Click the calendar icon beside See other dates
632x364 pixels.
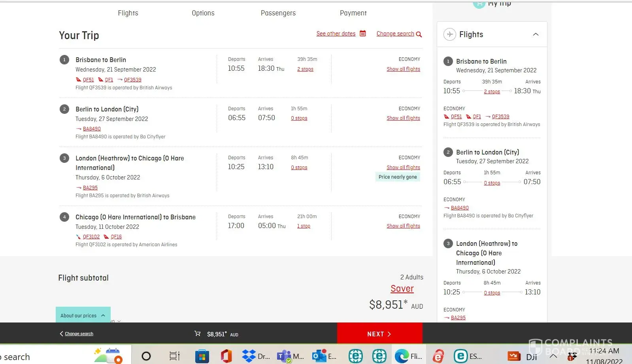pos(363,34)
